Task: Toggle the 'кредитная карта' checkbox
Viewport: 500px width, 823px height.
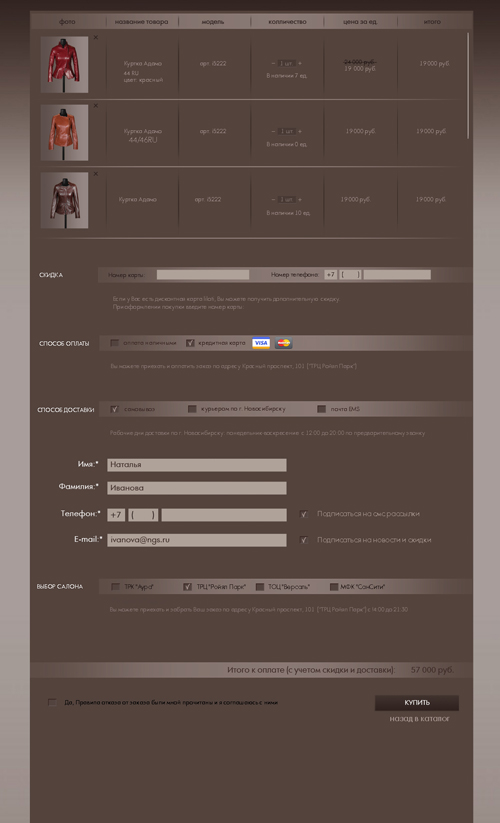Action: click(190, 343)
